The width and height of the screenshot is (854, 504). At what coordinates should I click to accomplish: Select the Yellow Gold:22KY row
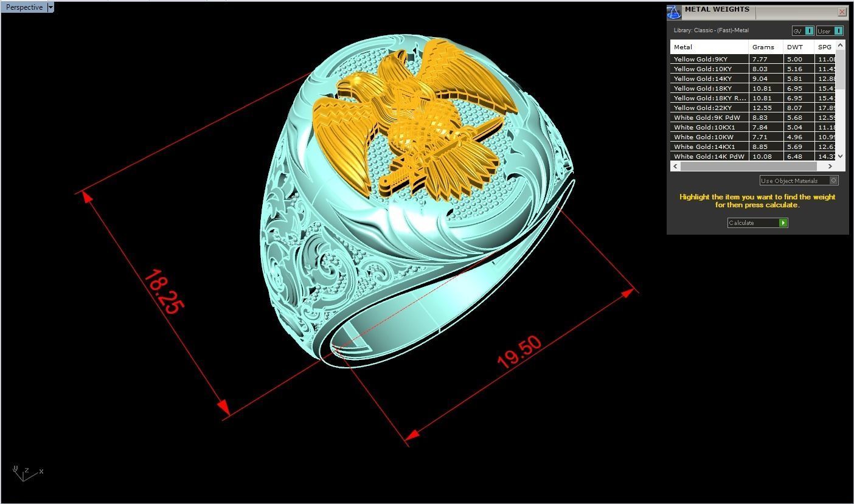pyautogui.click(x=753, y=108)
